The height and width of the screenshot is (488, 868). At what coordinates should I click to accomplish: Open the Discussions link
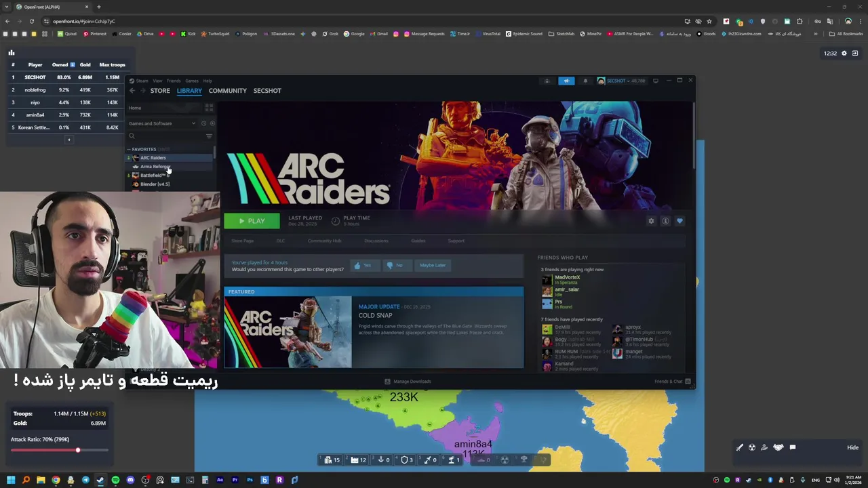pos(376,241)
